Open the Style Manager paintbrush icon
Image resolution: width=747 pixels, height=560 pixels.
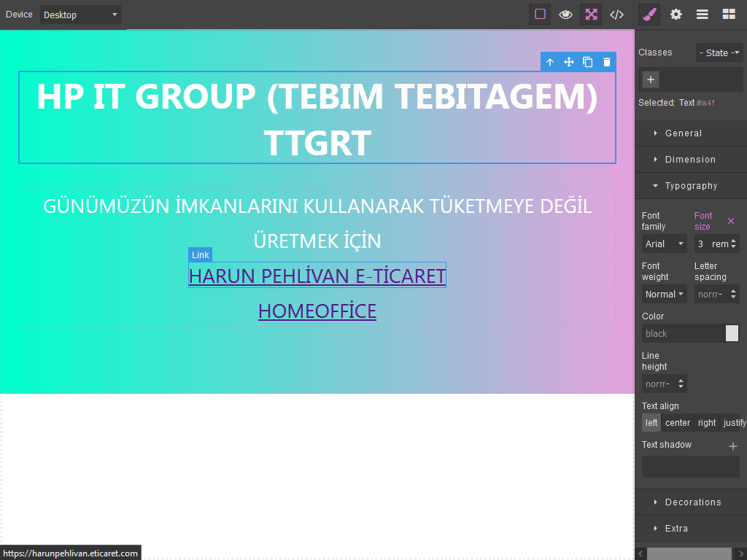pyautogui.click(x=650, y=15)
